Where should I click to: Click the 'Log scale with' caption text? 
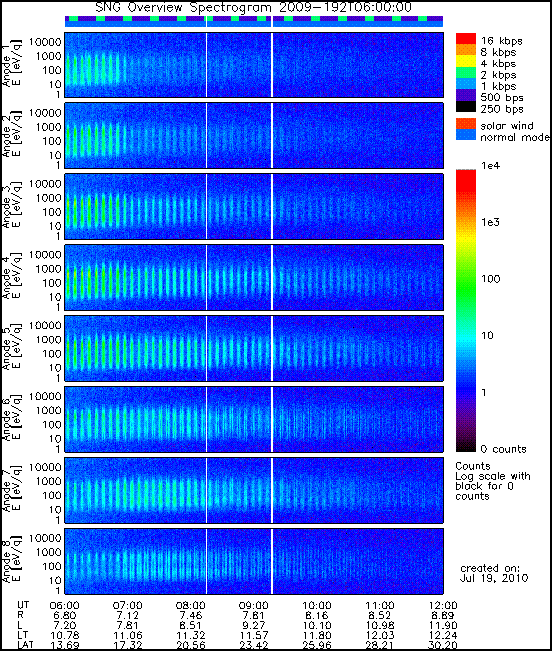click(x=493, y=476)
